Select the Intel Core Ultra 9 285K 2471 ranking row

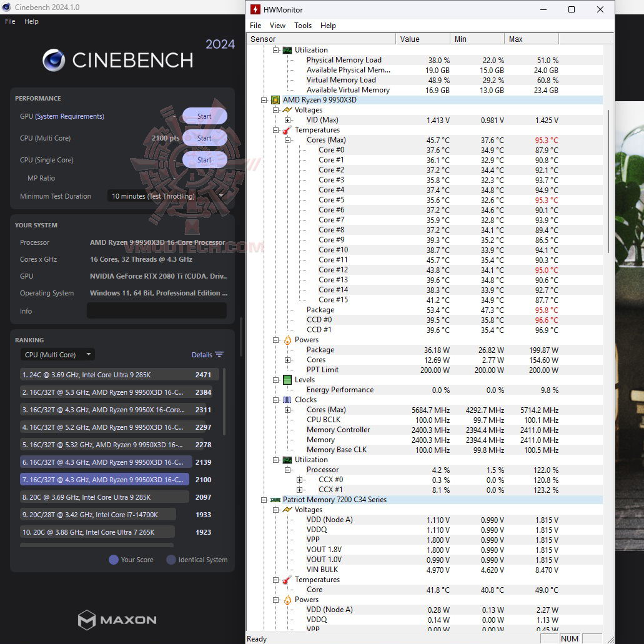119,375
